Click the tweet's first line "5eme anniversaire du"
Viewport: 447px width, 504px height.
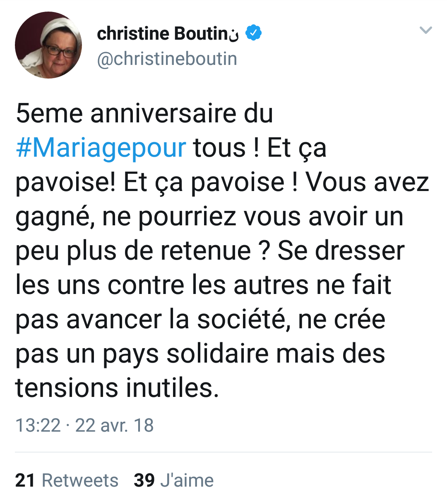[144, 114]
